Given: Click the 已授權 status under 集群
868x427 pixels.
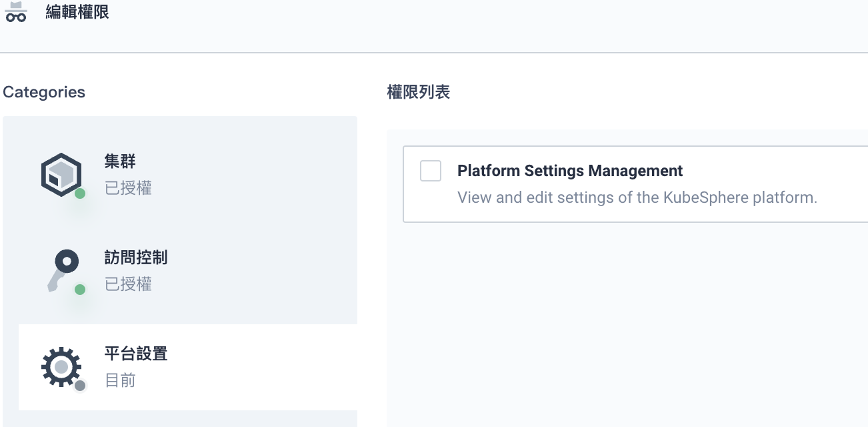Looking at the screenshot, I should pos(128,188).
